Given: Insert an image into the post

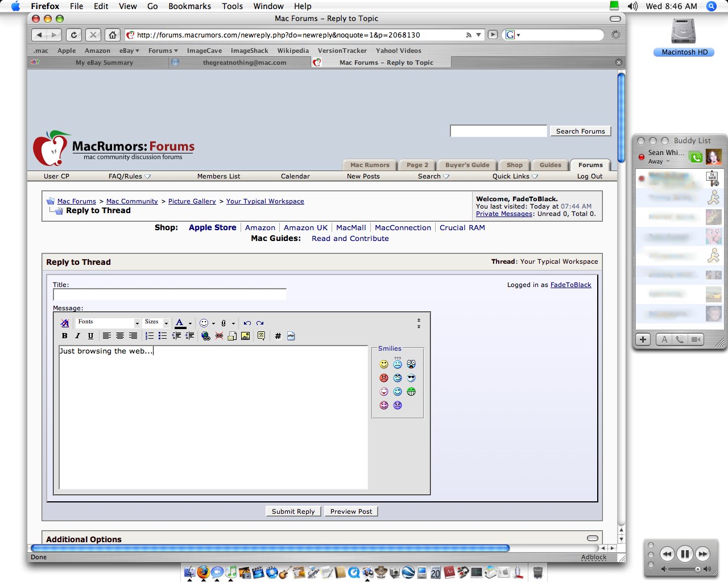Looking at the screenshot, I should 245,336.
